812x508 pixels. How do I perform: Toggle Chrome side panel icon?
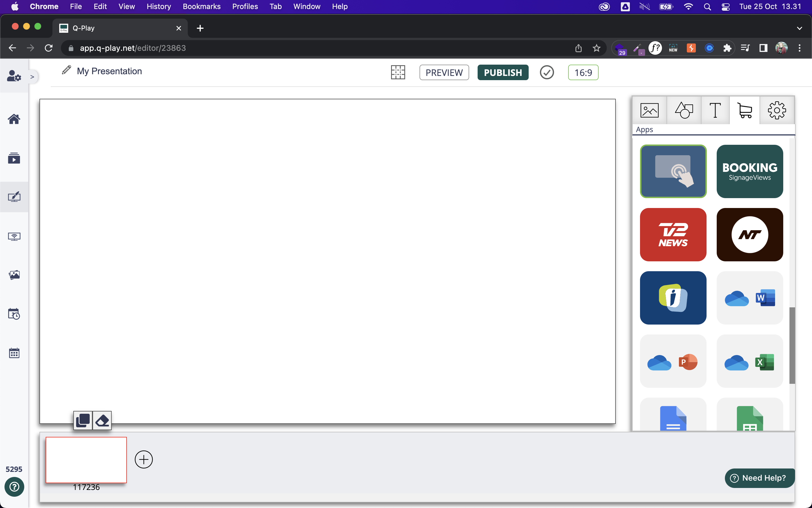coord(763,48)
